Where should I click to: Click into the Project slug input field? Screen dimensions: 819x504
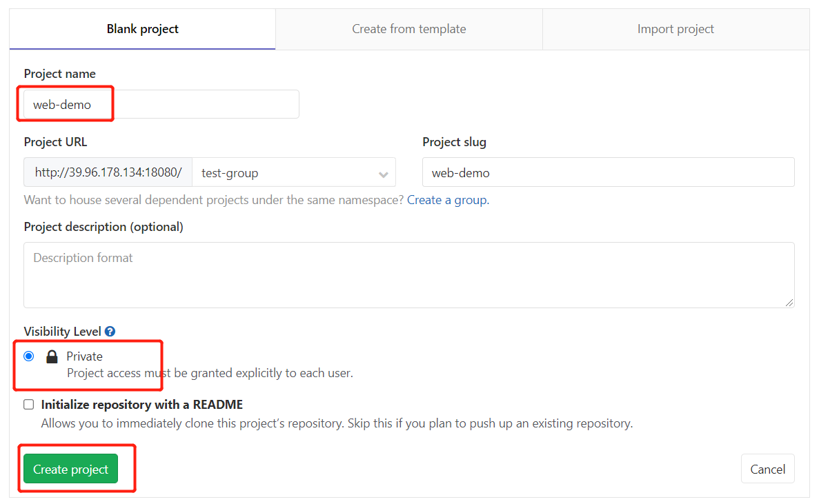tap(609, 172)
